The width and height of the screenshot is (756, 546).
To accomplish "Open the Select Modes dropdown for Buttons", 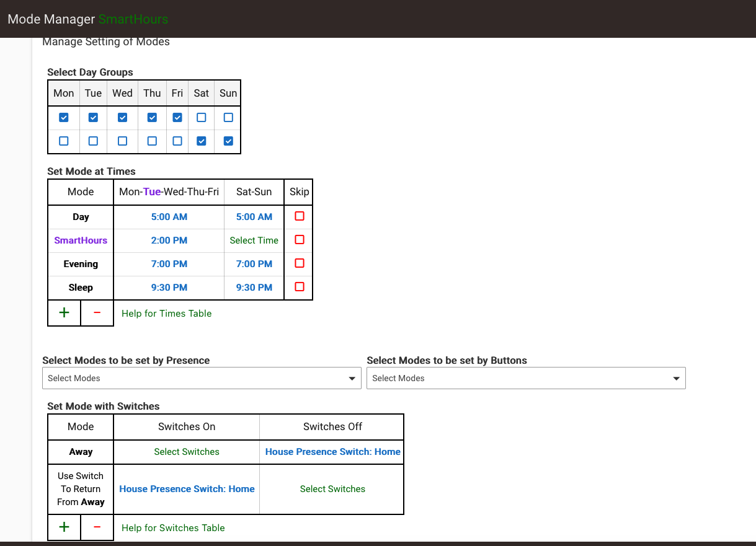I will pyautogui.click(x=526, y=378).
